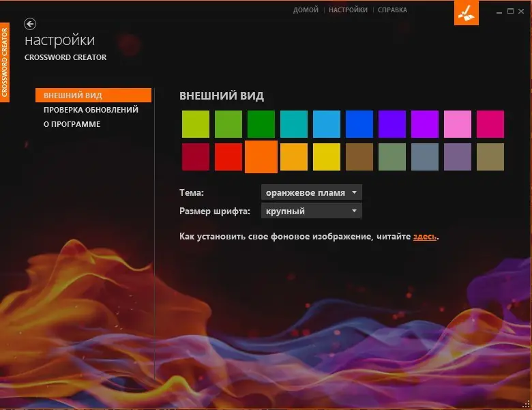The image size is (532, 410).
Task: Click the Тема: label
Action: click(x=192, y=193)
